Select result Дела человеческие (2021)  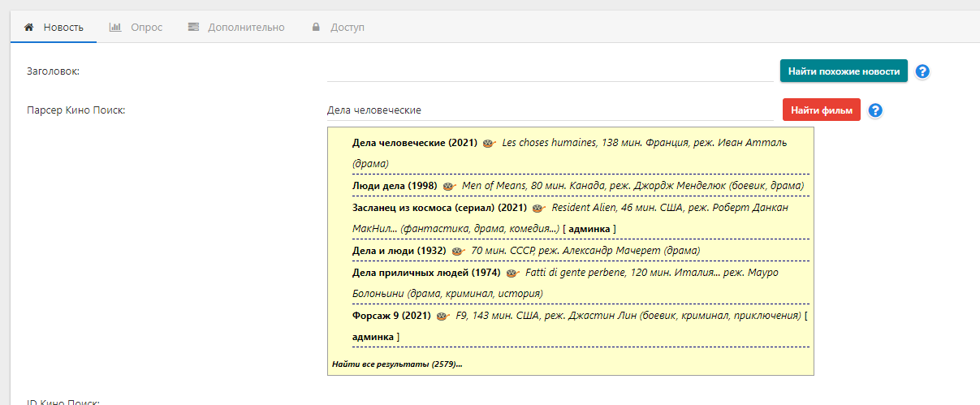415,143
